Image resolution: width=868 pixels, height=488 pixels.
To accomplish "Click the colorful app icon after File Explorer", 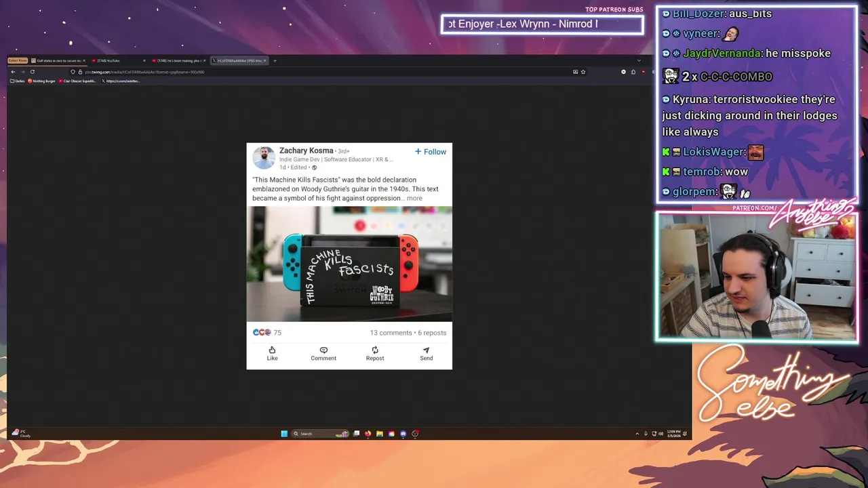I will (x=391, y=434).
